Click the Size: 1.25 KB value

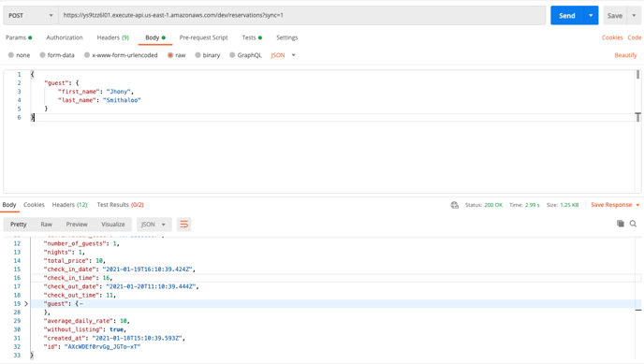pos(569,205)
